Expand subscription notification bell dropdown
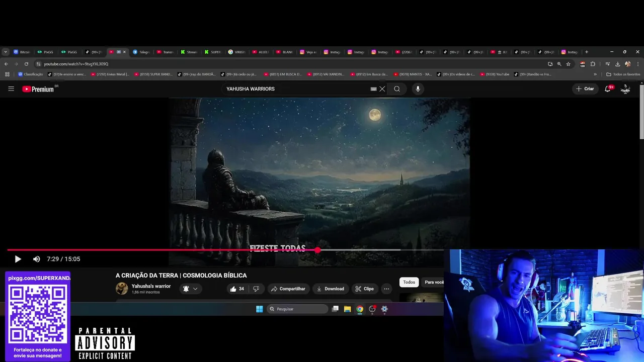The image size is (644, 362). (190, 289)
